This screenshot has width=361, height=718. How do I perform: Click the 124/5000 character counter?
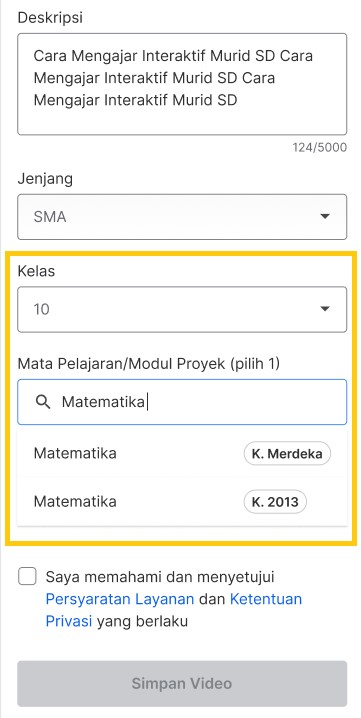[x=320, y=147]
